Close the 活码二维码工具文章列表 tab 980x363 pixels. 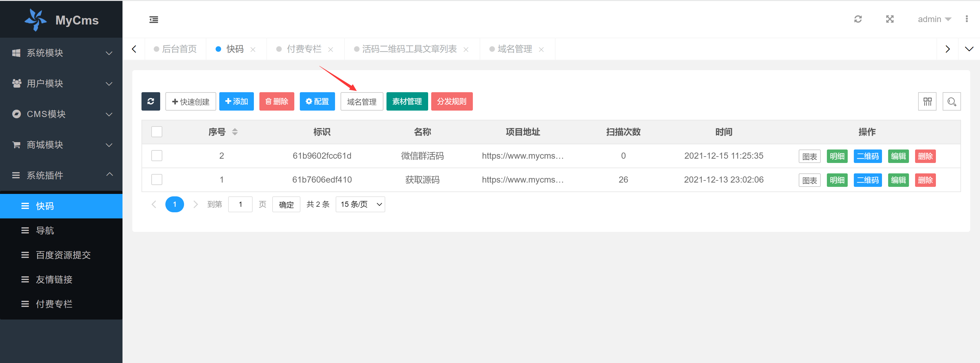point(466,49)
